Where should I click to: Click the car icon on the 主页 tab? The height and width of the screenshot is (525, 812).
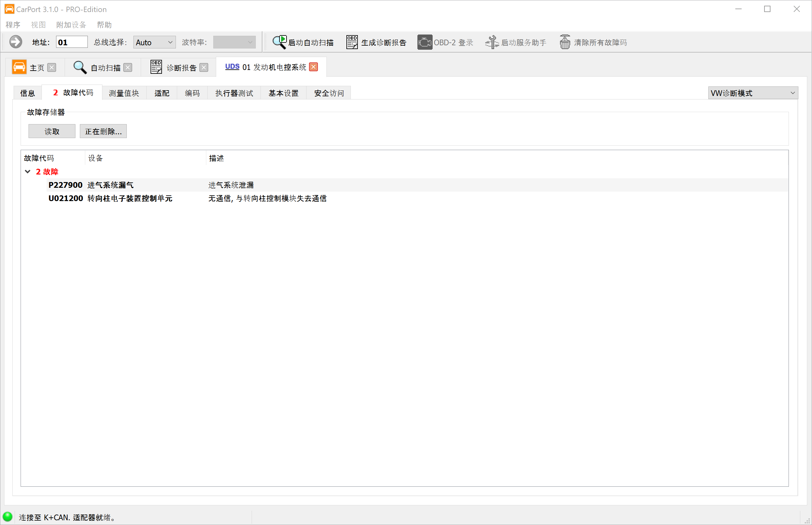pyautogui.click(x=19, y=67)
